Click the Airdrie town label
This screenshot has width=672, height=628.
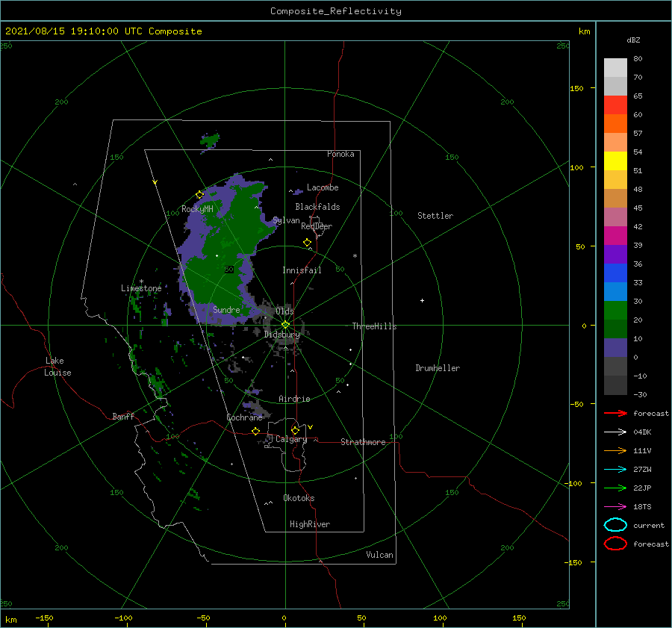(x=294, y=399)
